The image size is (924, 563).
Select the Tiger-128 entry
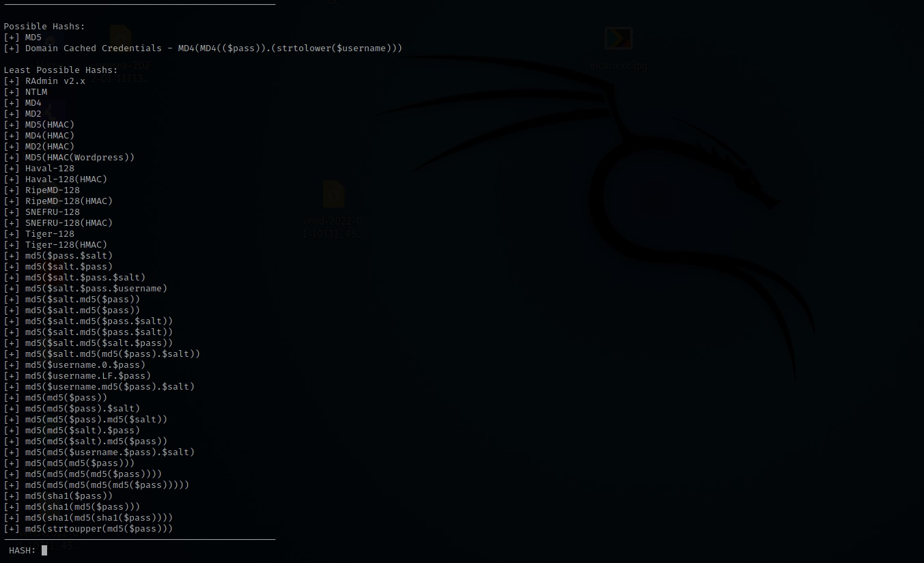tap(50, 234)
